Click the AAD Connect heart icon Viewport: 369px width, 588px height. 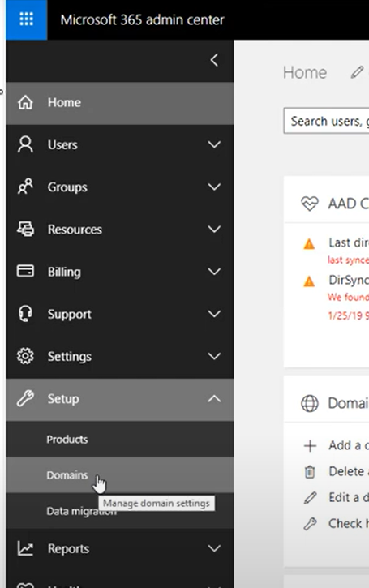309,204
